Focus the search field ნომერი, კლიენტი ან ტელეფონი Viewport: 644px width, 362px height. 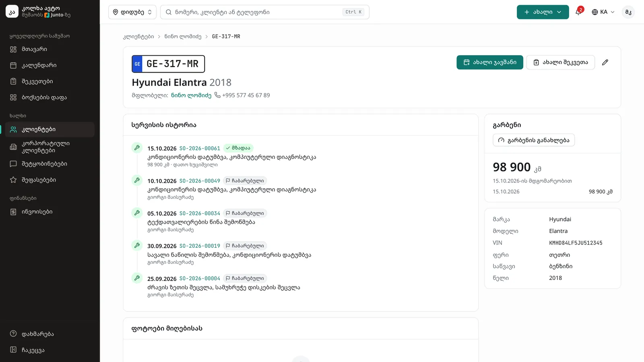click(x=265, y=12)
